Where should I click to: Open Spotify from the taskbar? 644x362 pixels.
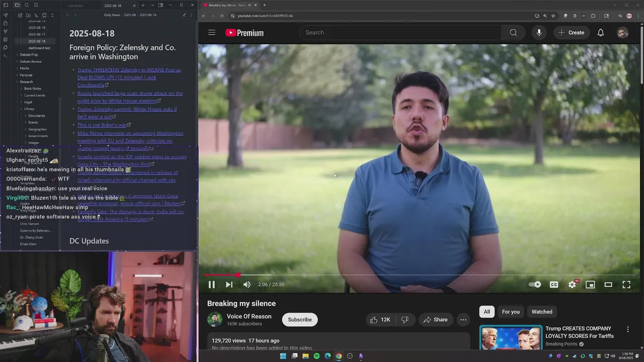point(316,356)
